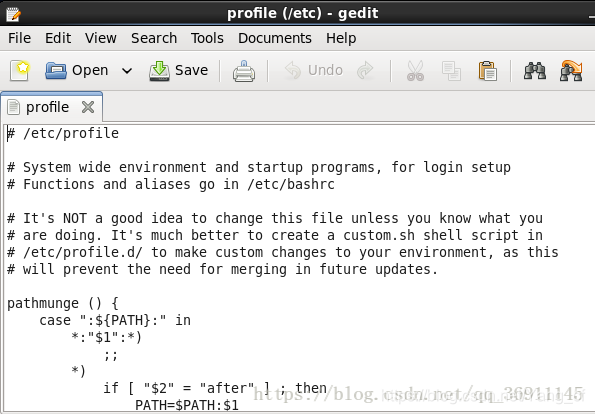Save the file with the Save button

(179, 71)
